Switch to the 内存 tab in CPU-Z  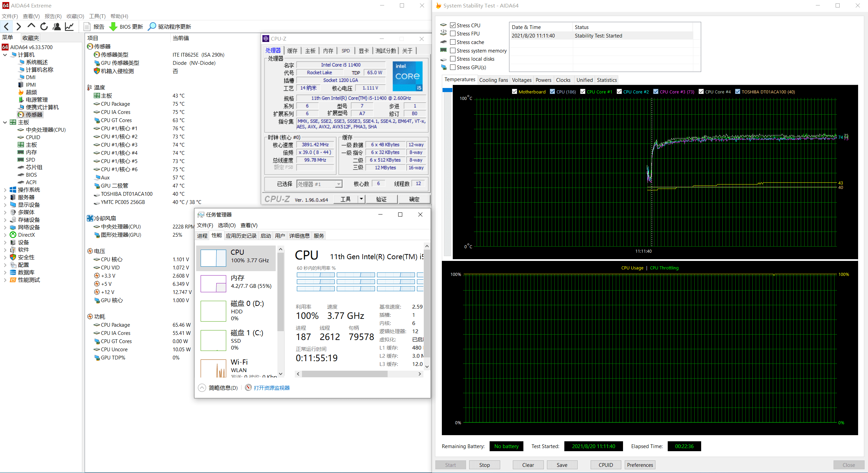328,51
